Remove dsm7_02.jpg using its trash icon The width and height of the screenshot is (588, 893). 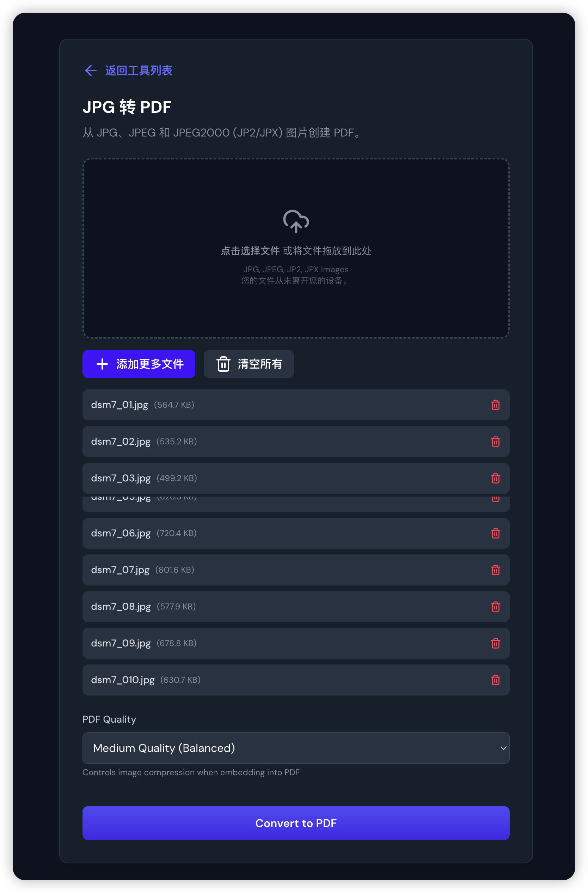point(495,442)
